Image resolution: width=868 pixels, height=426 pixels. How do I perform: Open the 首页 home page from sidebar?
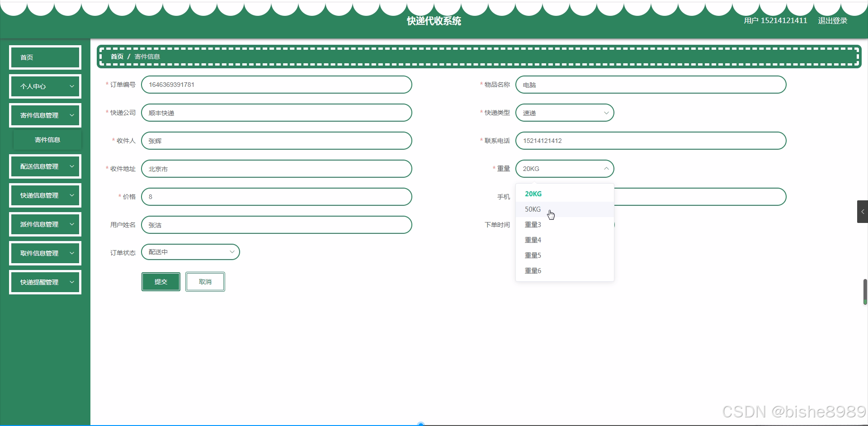45,57
